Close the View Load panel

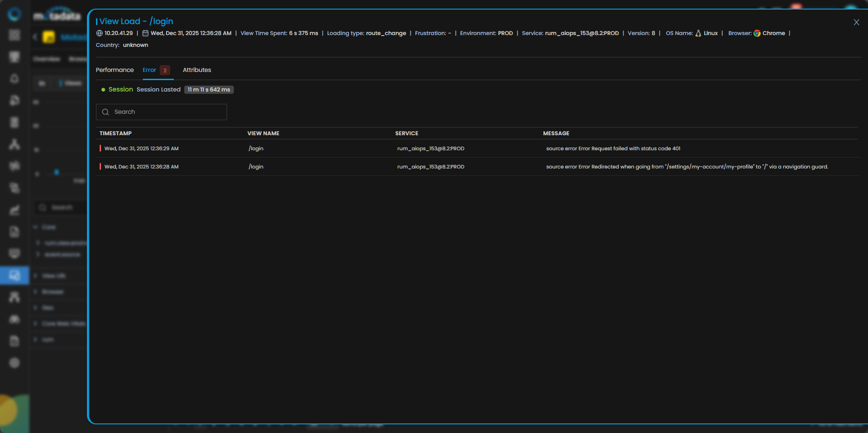856,22
